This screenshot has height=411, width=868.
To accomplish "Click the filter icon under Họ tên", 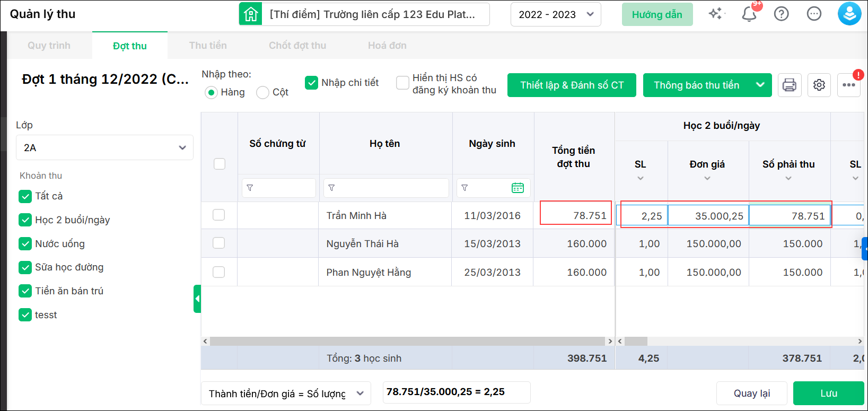I will [331, 188].
